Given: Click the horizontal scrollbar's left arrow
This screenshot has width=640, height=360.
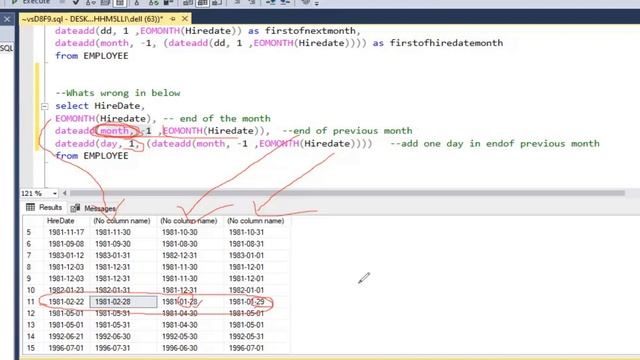Looking at the screenshot, I should (x=64, y=193).
